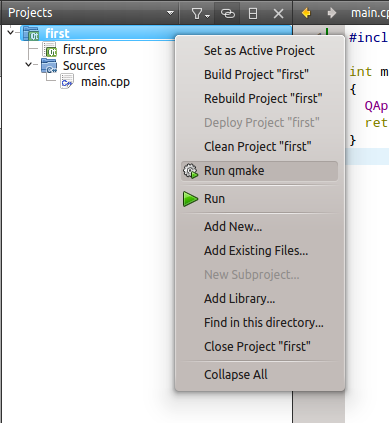Collapse the first project tree node
The image size is (389, 423).
pyautogui.click(x=11, y=33)
